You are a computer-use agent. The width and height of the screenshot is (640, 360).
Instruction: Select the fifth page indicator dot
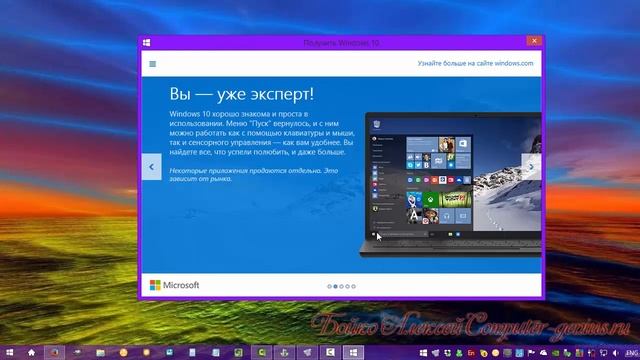[353, 287]
